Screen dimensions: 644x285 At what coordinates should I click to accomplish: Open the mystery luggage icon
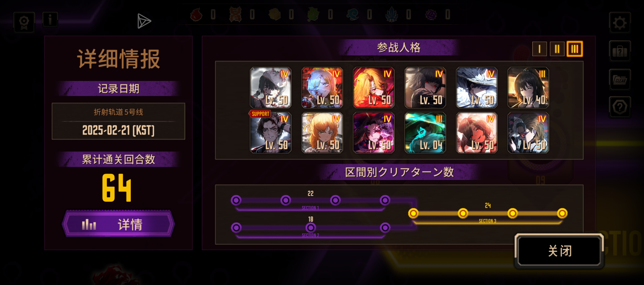coord(620,51)
